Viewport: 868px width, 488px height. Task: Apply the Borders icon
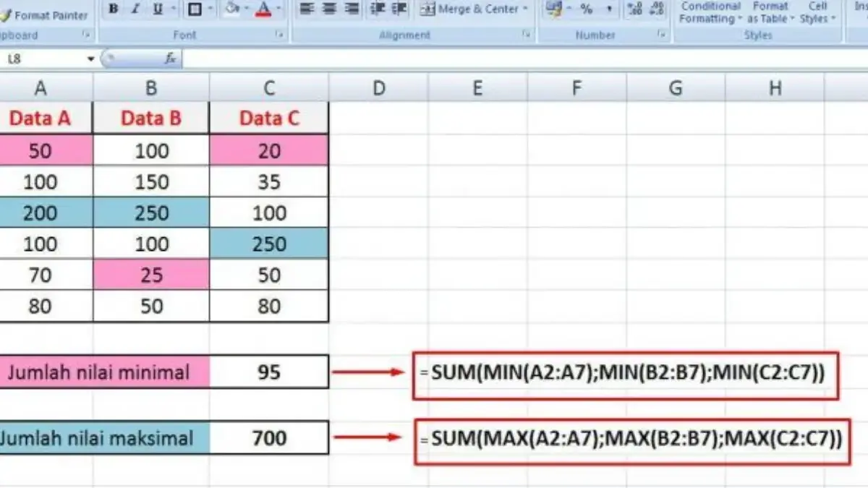pos(194,9)
